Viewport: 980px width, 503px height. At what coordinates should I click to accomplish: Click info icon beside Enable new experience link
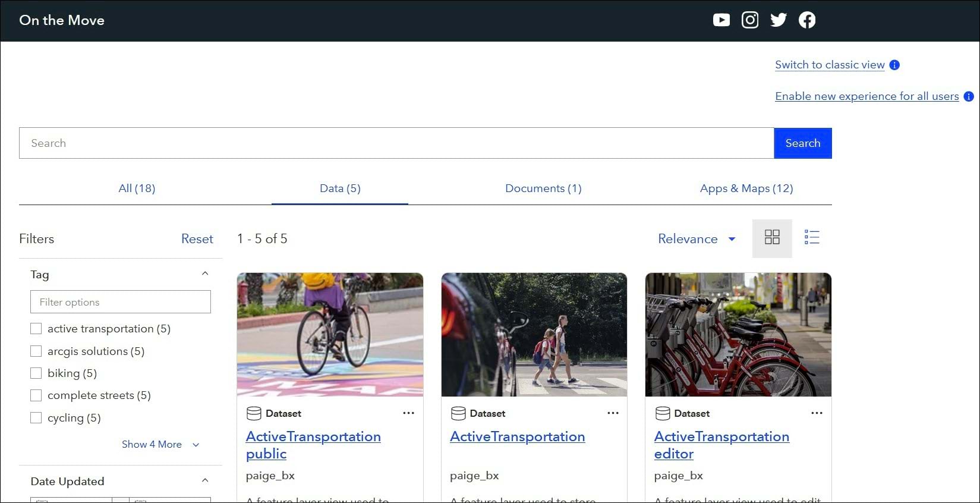[969, 96]
